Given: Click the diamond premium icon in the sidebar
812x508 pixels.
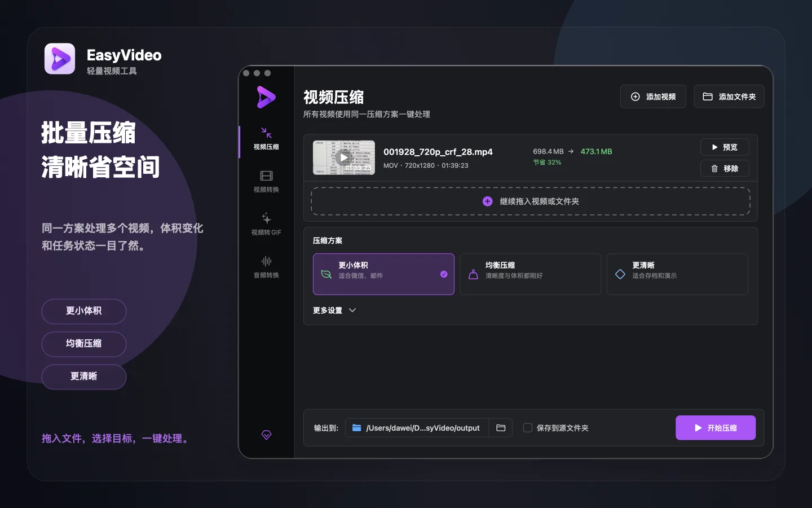Looking at the screenshot, I should click(x=267, y=435).
